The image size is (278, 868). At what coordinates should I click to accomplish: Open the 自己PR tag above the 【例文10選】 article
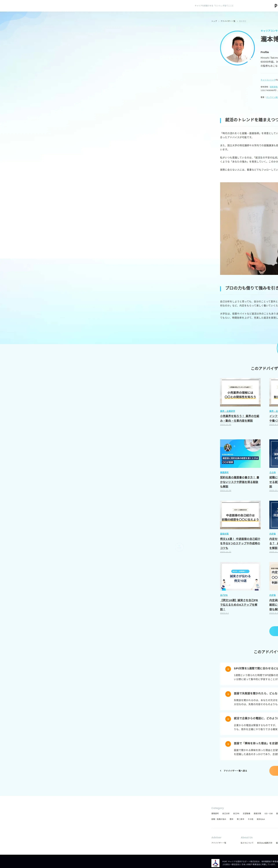coord(224,595)
